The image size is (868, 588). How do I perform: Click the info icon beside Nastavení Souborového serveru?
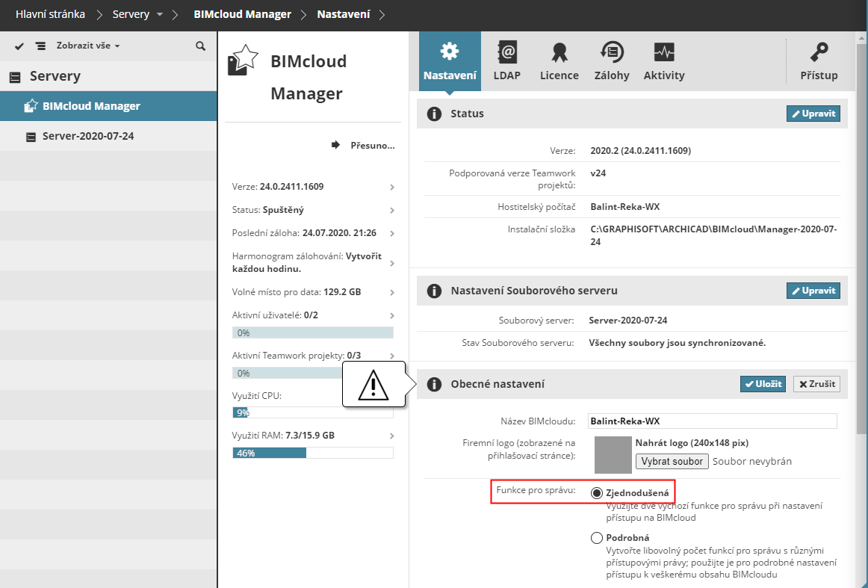click(x=435, y=291)
